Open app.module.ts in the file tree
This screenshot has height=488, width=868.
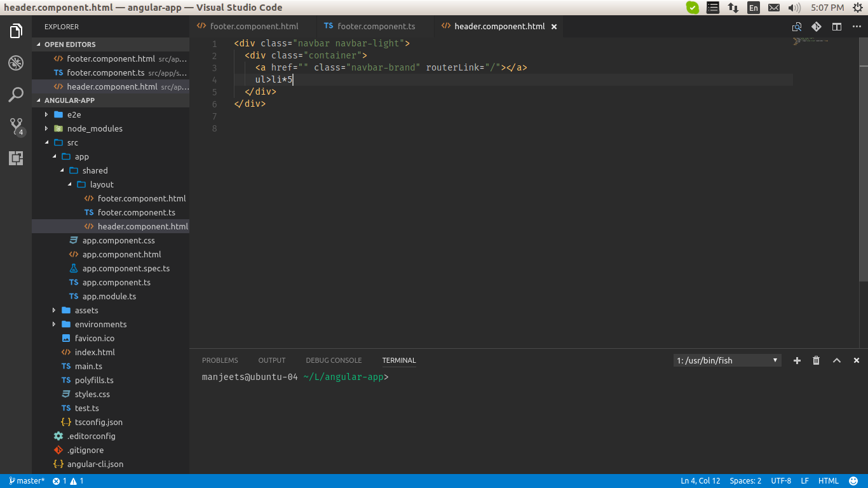click(x=111, y=296)
